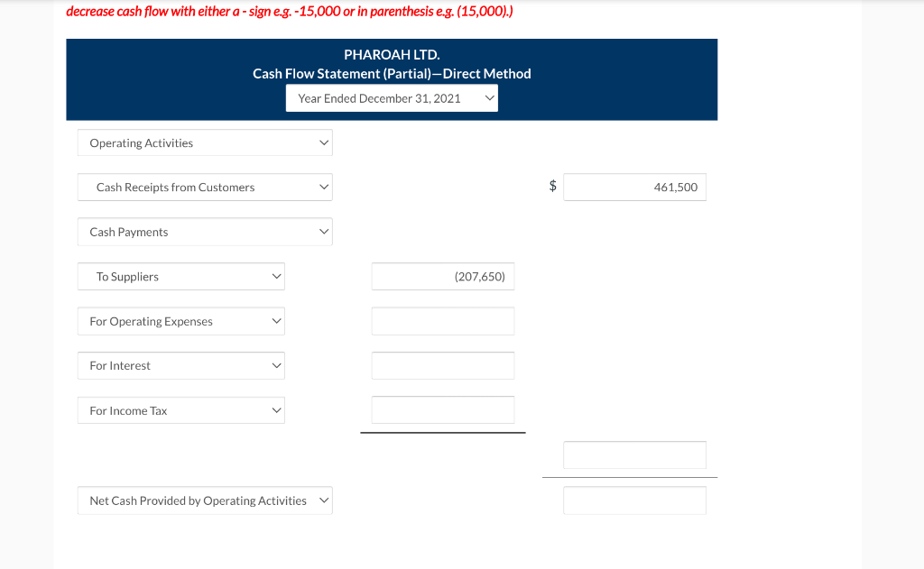The height and width of the screenshot is (569, 924).
Task: Click the dollar sign beside 461,500
Action: (x=552, y=187)
